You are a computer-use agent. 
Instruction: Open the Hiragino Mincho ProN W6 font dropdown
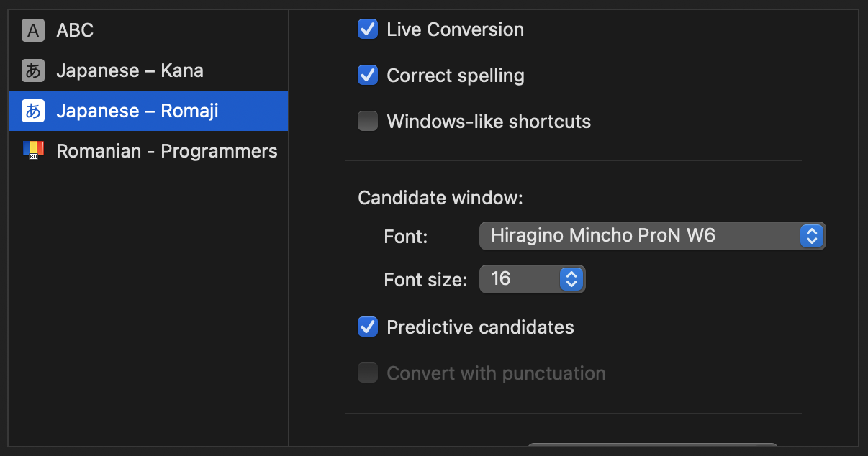click(652, 236)
